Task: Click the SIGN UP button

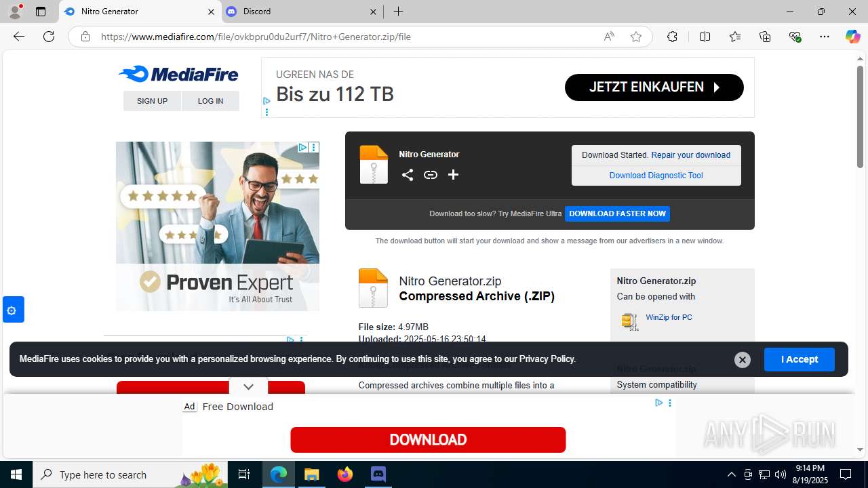Action: click(x=152, y=101)
